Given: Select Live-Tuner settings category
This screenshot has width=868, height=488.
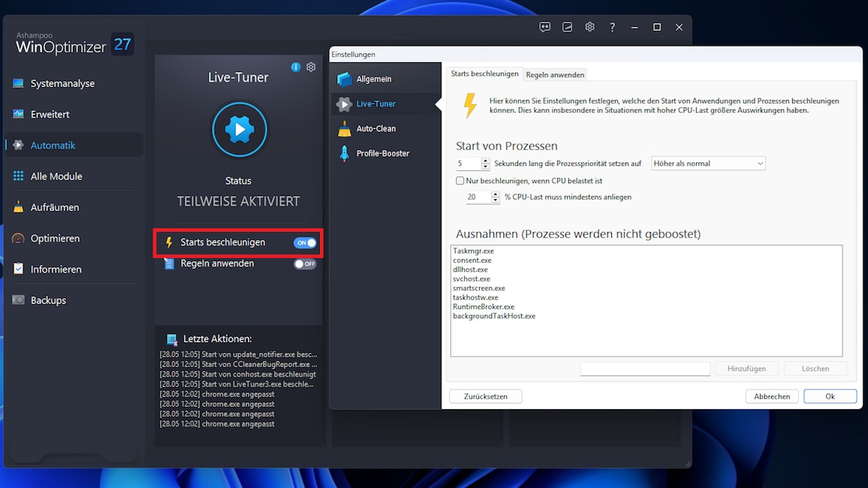Looking at the screenshot, I should pos(386,104).
